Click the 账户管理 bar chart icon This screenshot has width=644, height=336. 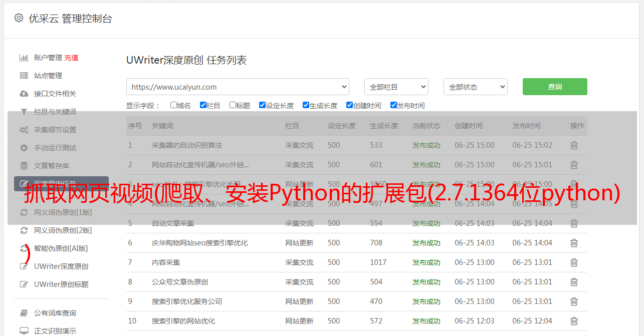pos(24,58)
